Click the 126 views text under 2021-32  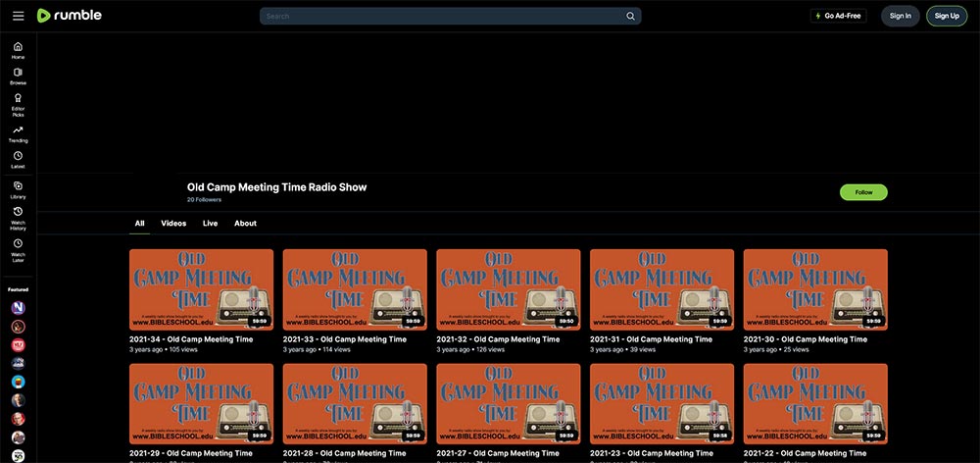[490, 350]
